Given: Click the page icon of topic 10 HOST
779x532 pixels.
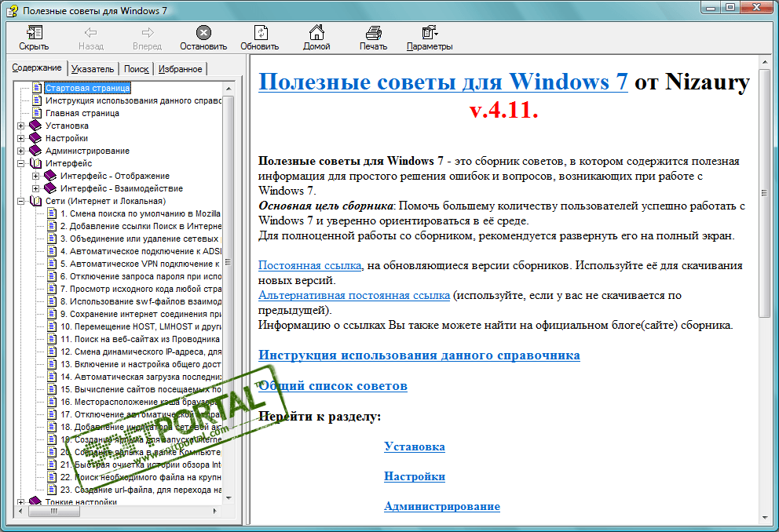Looking at the screenshot, I should tap(52, 326).
